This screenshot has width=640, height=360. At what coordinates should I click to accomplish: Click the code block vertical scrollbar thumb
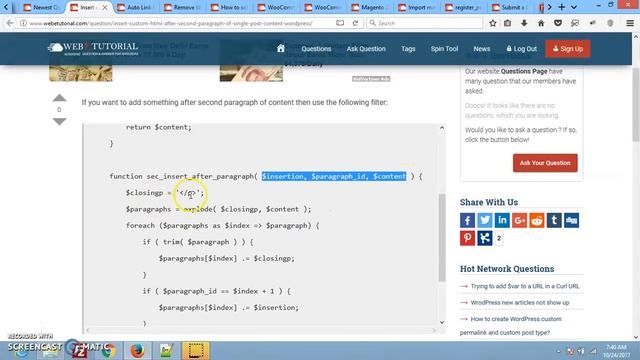click(x=442, y=238)
